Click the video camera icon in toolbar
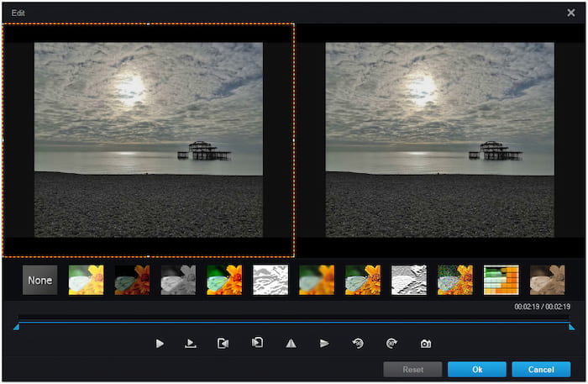The image size is (588, 384). 223,344
